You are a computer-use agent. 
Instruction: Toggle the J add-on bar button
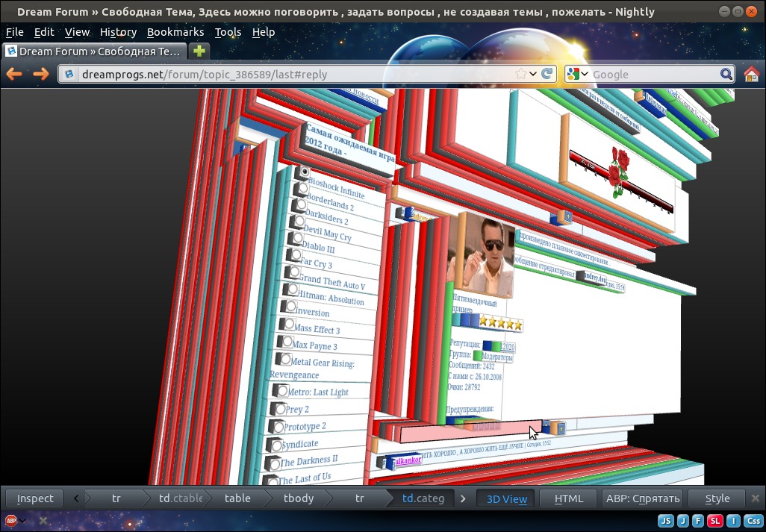[683, 521]
